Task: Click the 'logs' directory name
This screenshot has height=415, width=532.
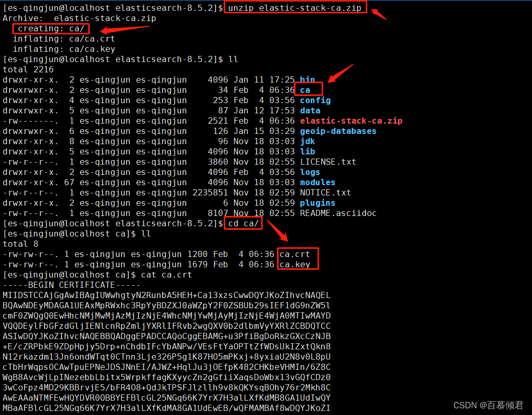Action: point(310,172)
